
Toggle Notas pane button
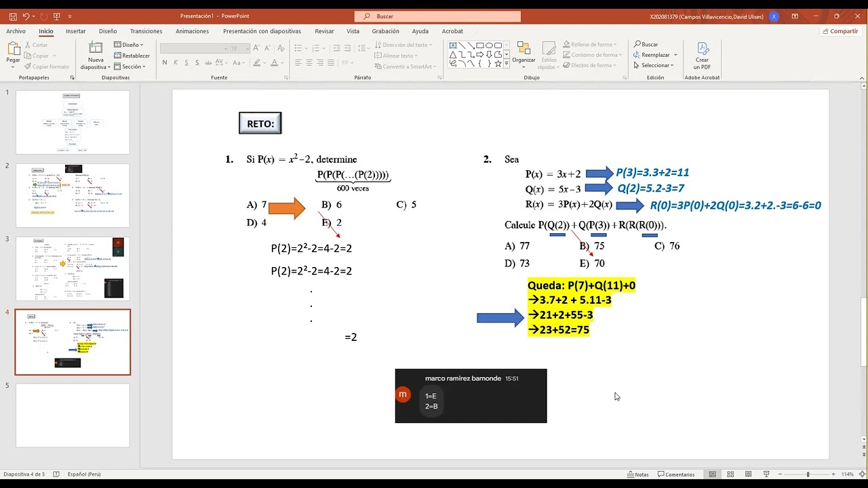click(x=638, y=474)
